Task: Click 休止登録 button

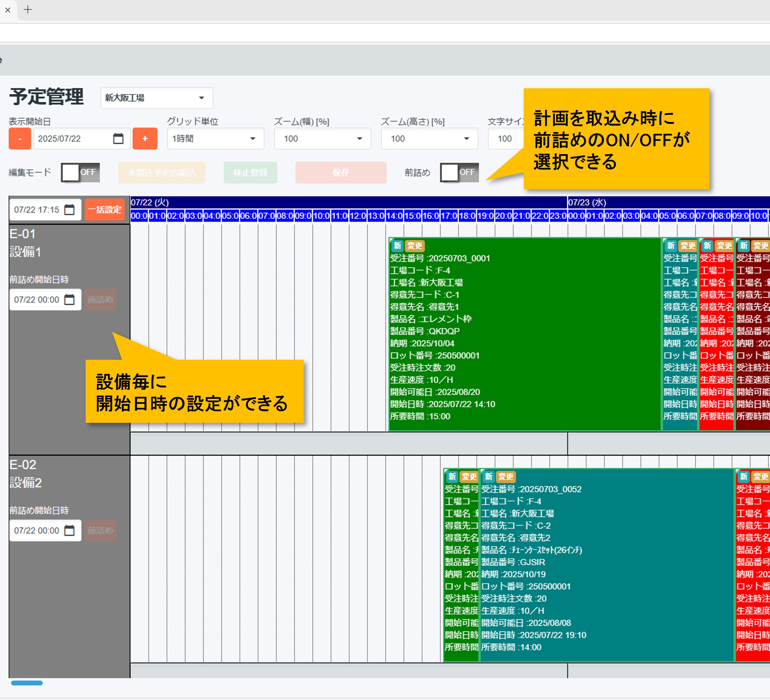Action: [250, 172]
